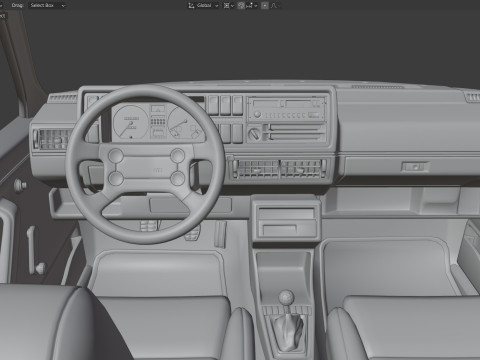Image resolution: width=480 pixels, height=360 pixels.
Task: Open proportional editing falloff menu
Action: [x=274, y=5]
